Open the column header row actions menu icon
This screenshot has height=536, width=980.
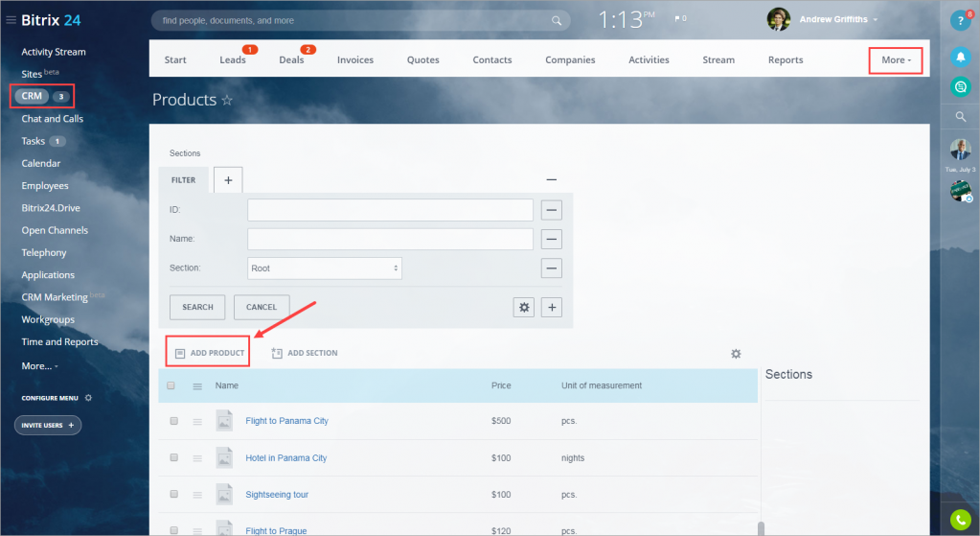(x=197, y=386)
